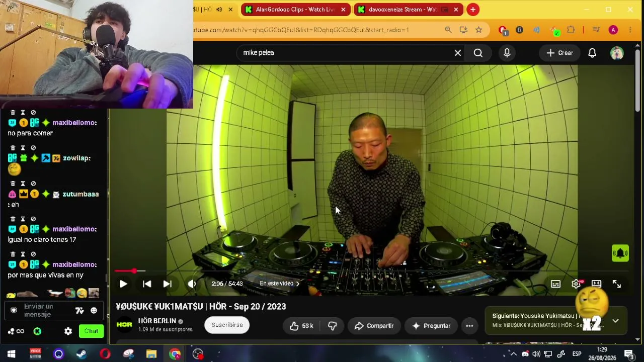The image size is (644, 362).
Task: Open the YouTube account avatar menu
Action: [617, 53]
